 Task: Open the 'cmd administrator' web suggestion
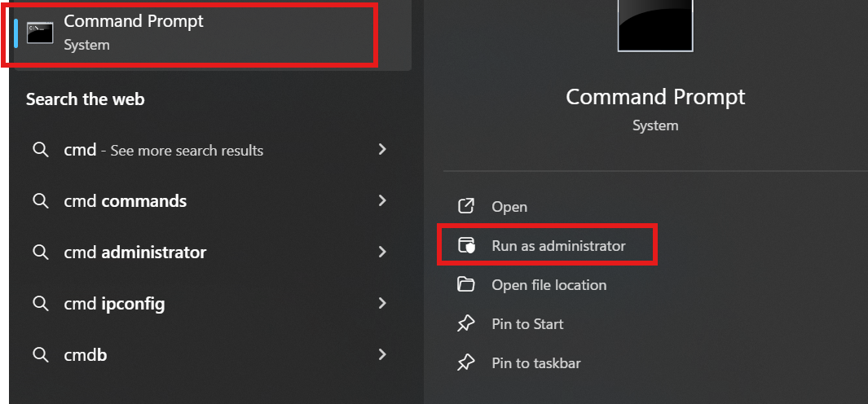(213, 253)
